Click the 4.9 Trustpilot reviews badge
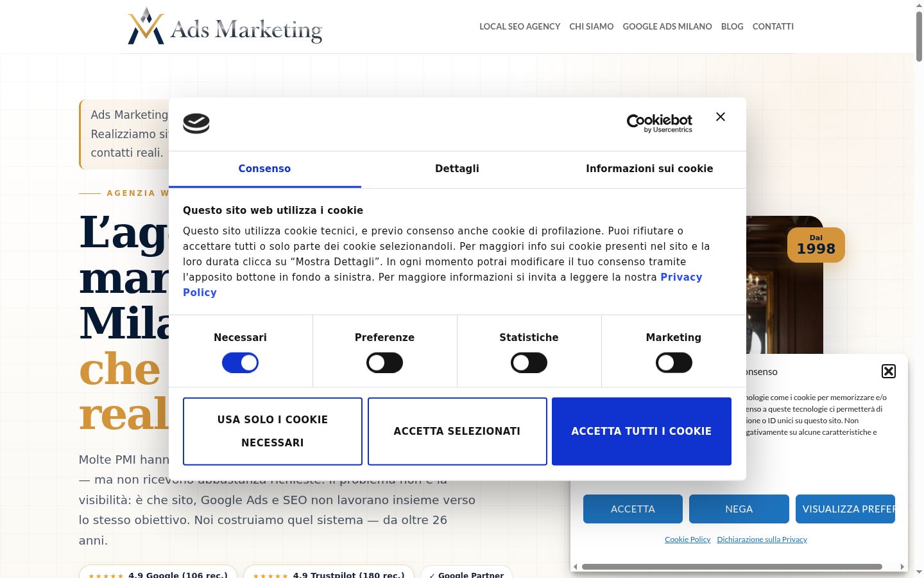 pyautogui.click(x=329, y=572)
